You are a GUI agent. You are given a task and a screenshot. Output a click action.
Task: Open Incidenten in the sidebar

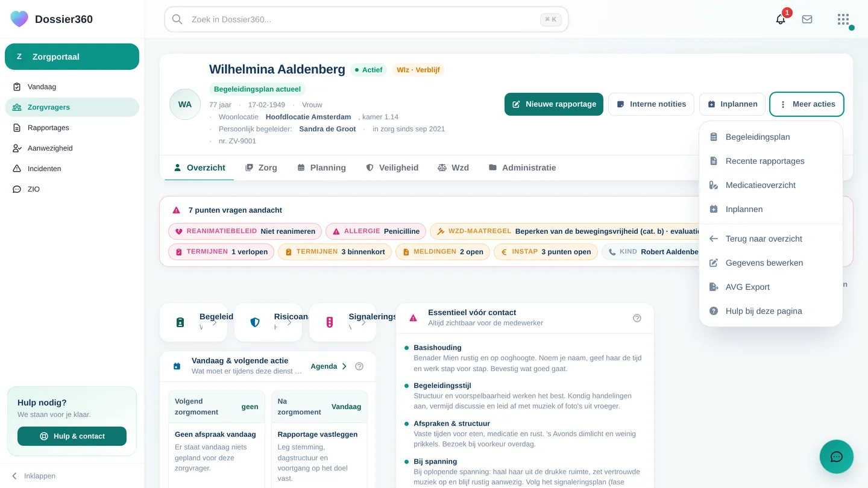tap(72, 169)
